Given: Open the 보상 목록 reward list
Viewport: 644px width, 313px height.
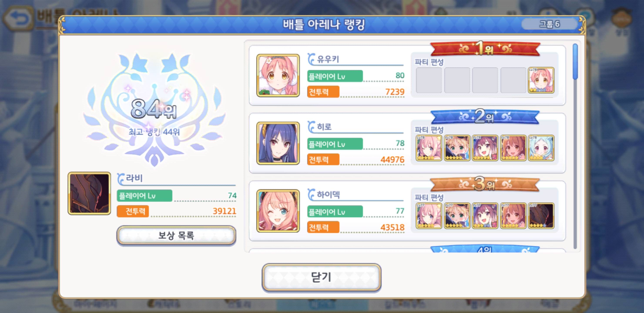Looking at the screenshot, I should click(176, 235).
